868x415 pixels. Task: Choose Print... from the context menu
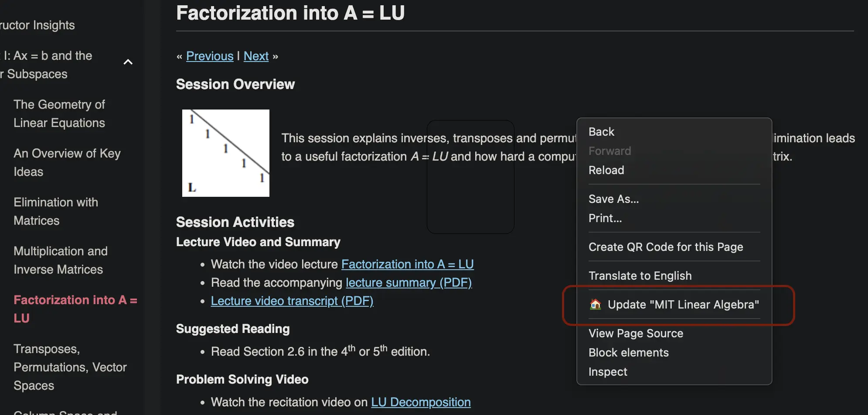(605, 218)
